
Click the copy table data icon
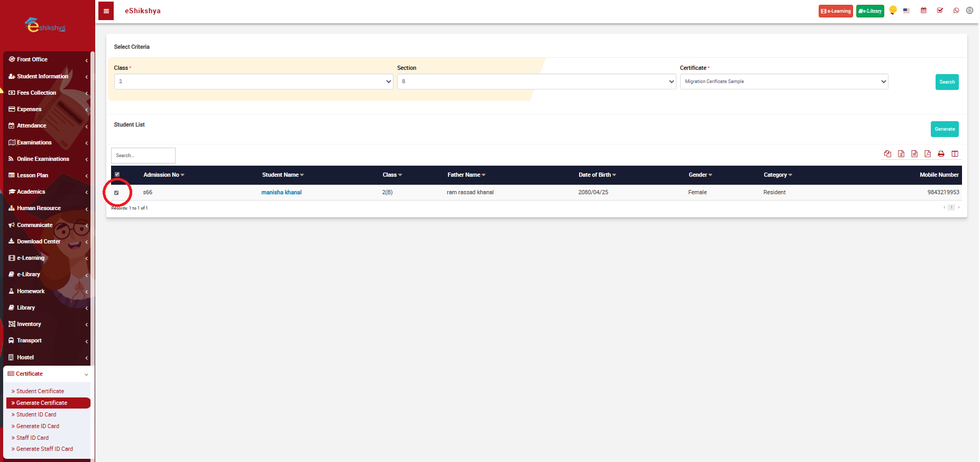[887, 154]
